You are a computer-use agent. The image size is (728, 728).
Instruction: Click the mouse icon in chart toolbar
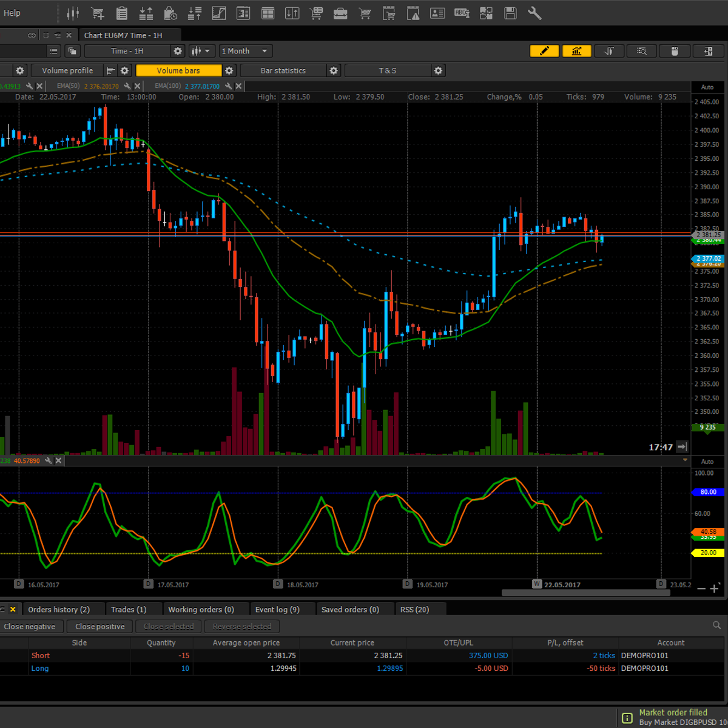(x=673, y=51)
